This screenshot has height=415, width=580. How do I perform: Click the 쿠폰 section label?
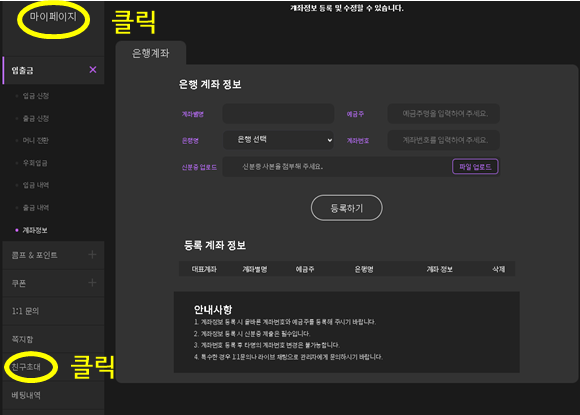[18, 283]
